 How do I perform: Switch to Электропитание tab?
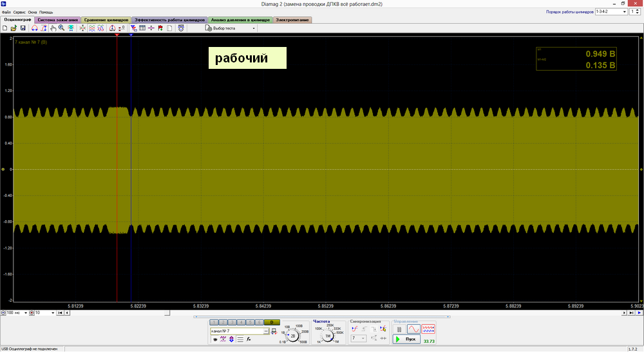pos(292,20)
